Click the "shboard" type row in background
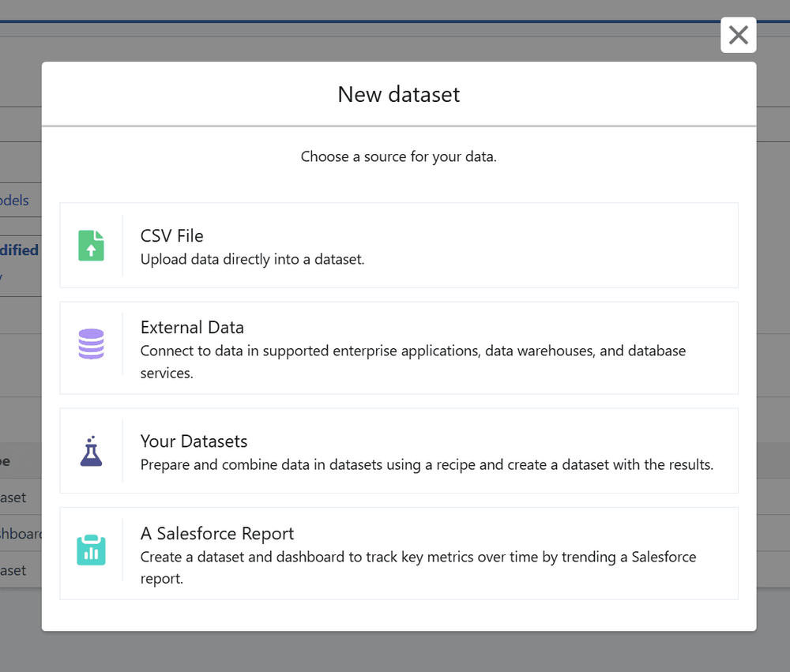Image resolution: width=790 pixels, height=672 pixels. (x=21, y=534)
